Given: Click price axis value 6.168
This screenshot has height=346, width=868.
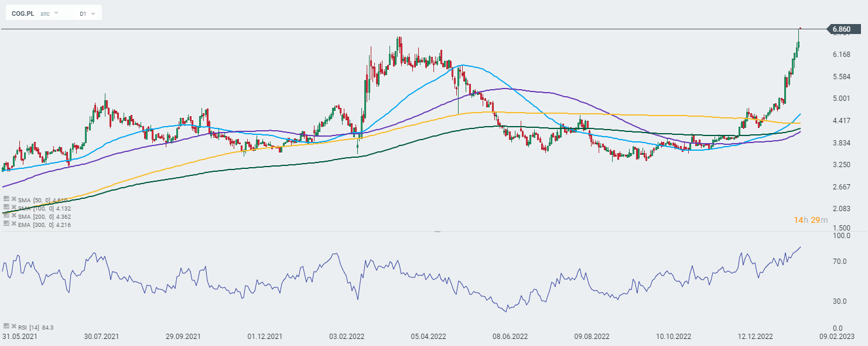Looking at the screenshot, I should click(x=841, y=55).
